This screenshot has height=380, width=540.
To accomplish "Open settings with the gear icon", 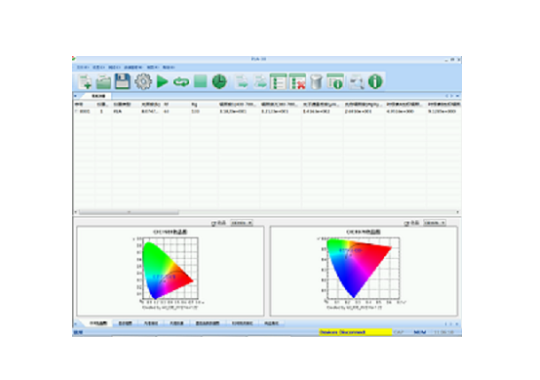I will [143, 82].
